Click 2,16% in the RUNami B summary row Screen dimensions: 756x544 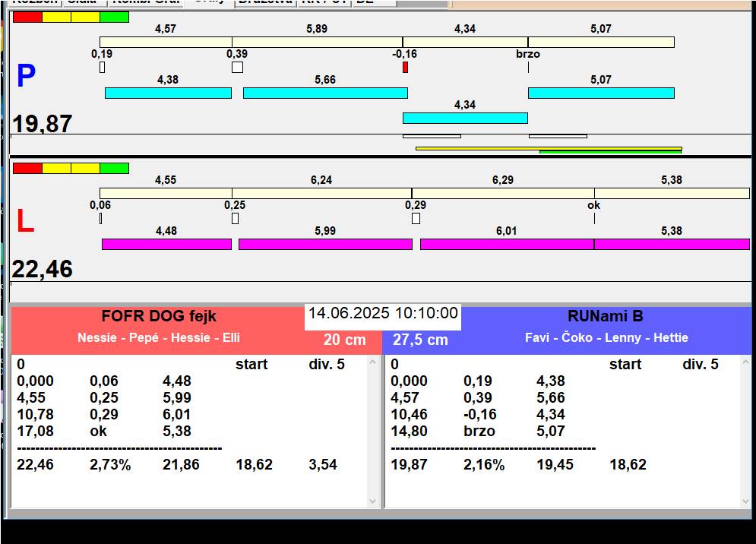pos(484,464)
